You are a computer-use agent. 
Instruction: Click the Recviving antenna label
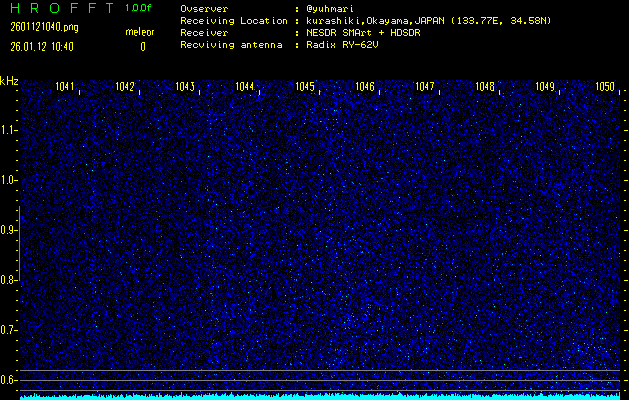231,45
